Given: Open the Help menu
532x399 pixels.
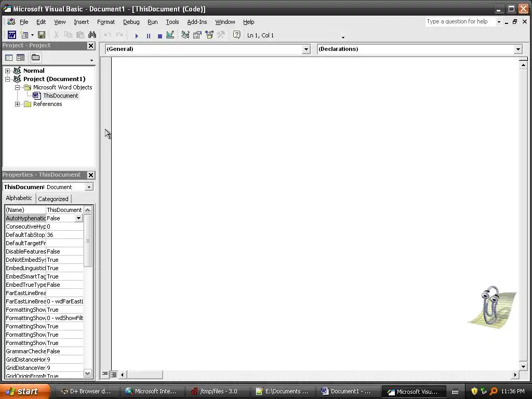Looking at the screenshot, I should (x=248, y=22).
